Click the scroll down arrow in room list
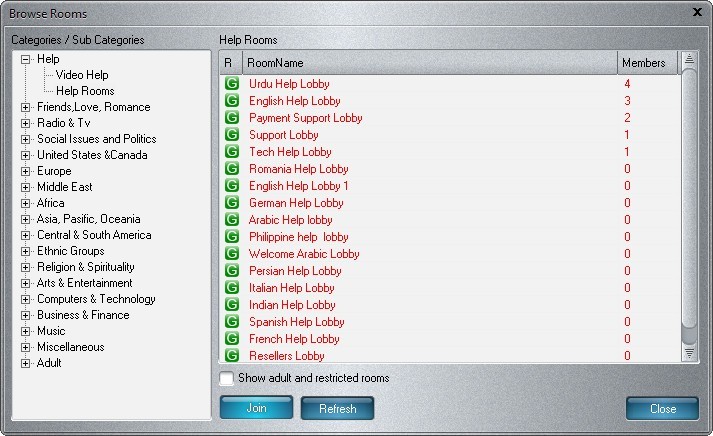Screen dimensions: 713x436 [689, 353]
